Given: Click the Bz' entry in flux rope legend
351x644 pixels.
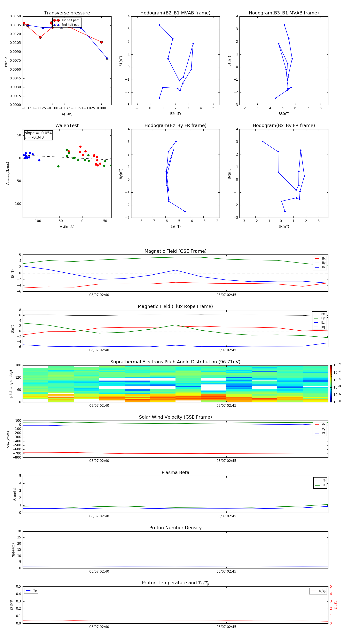Looking at the screenshot, I should (320, 323).
